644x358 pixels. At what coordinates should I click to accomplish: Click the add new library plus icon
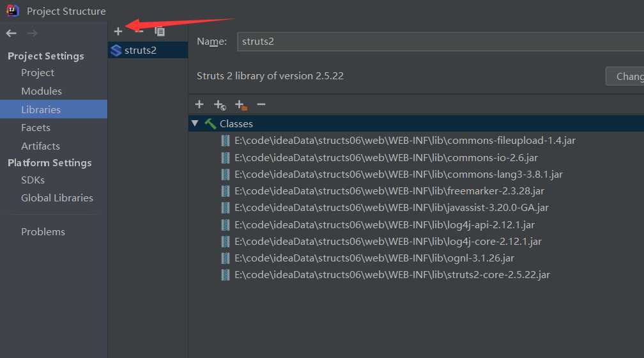(118, 31)
